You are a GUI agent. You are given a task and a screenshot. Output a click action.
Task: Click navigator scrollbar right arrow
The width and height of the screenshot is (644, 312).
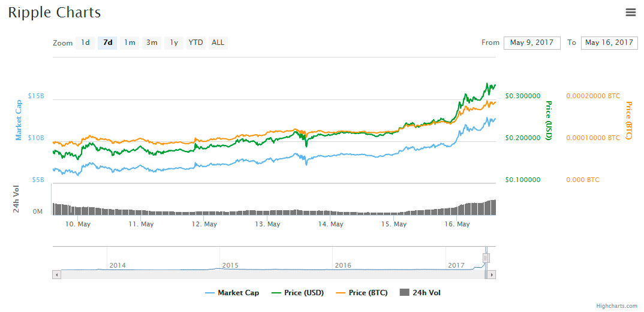click(492, 275)
